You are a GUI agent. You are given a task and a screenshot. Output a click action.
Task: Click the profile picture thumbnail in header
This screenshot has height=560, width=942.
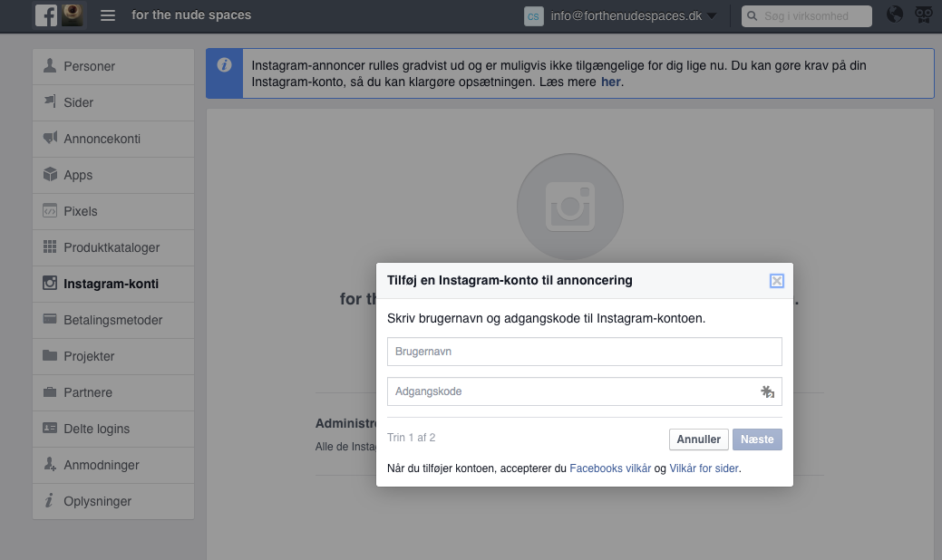[x=73, y=15]
